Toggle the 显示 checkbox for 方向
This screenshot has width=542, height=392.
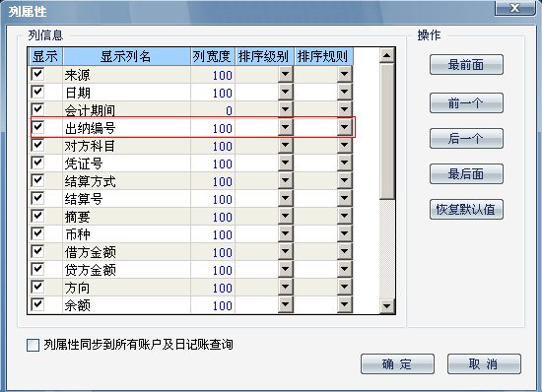click(x=37, y=287)
